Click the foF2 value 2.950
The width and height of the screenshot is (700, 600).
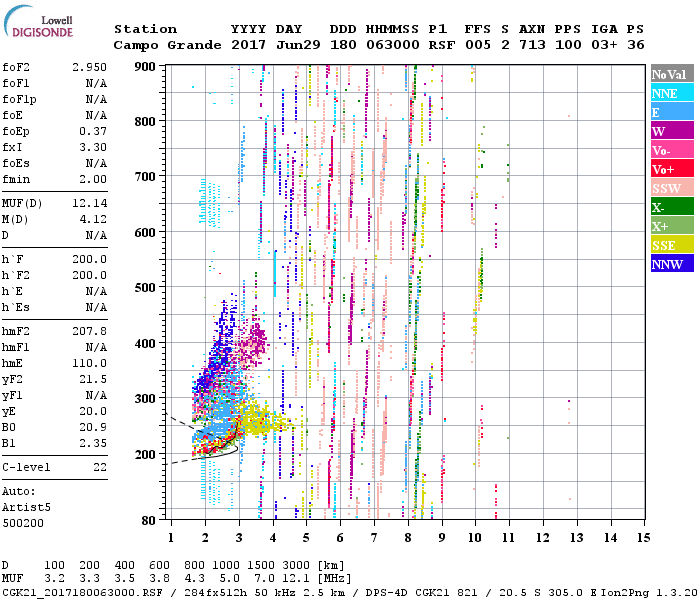[x=88, y=65]
